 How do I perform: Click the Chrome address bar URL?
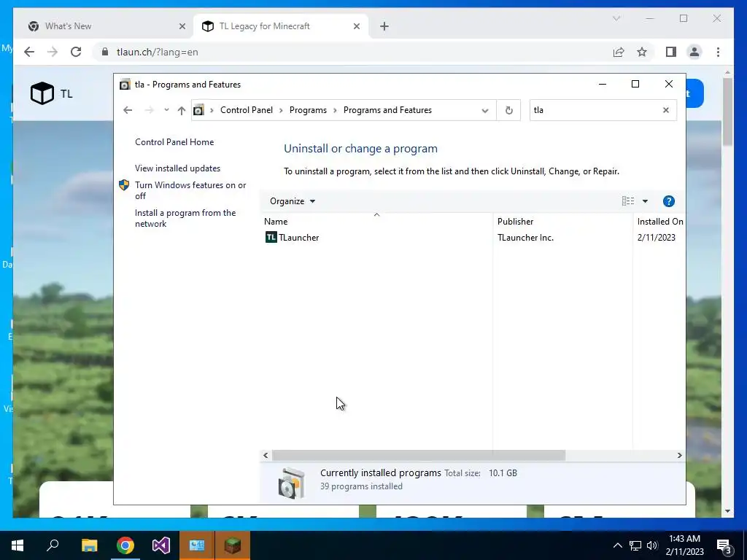[x=158, y=52]
